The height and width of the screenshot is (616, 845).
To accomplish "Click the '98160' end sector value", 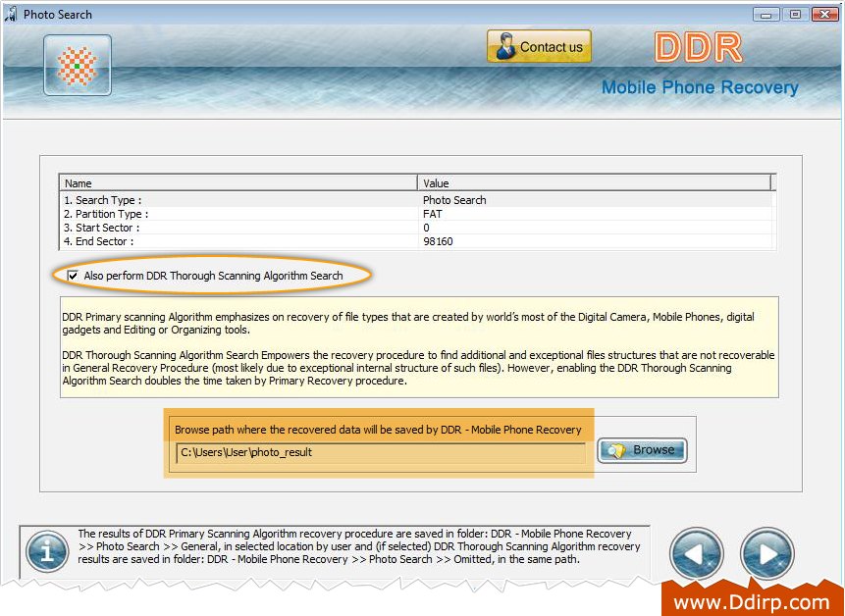I will 438,241.
